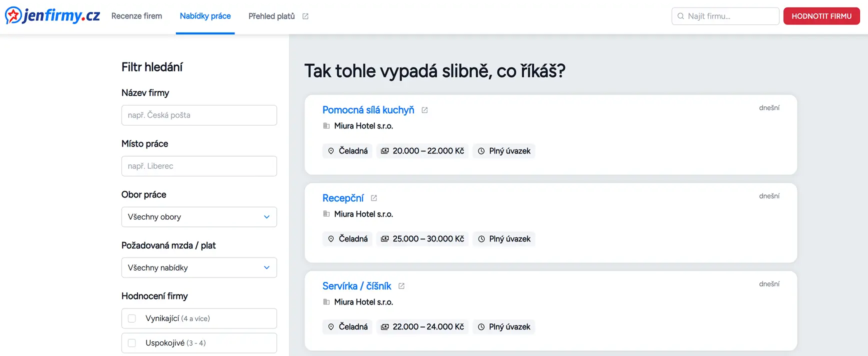Click the external link icon next to Recepční
Screen dimensions: 868x356
374,197
